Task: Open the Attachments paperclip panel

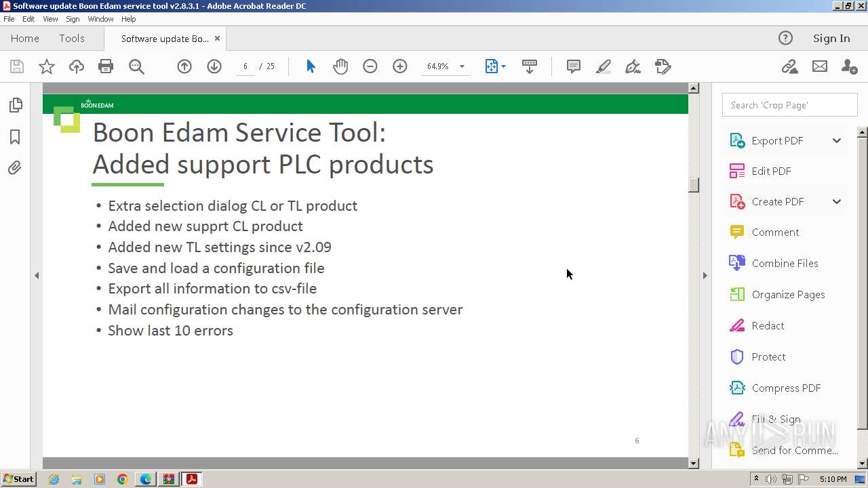Action: pos(15,168)
